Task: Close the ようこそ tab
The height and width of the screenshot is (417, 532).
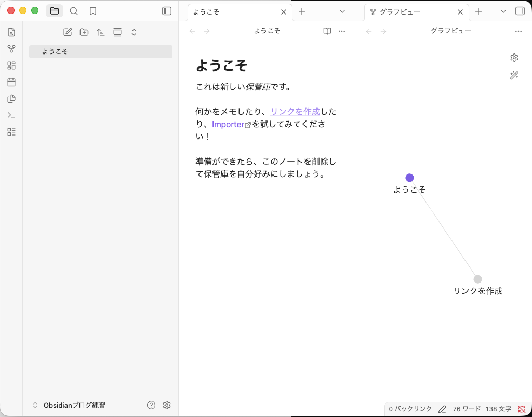Action: coord(284,12)
